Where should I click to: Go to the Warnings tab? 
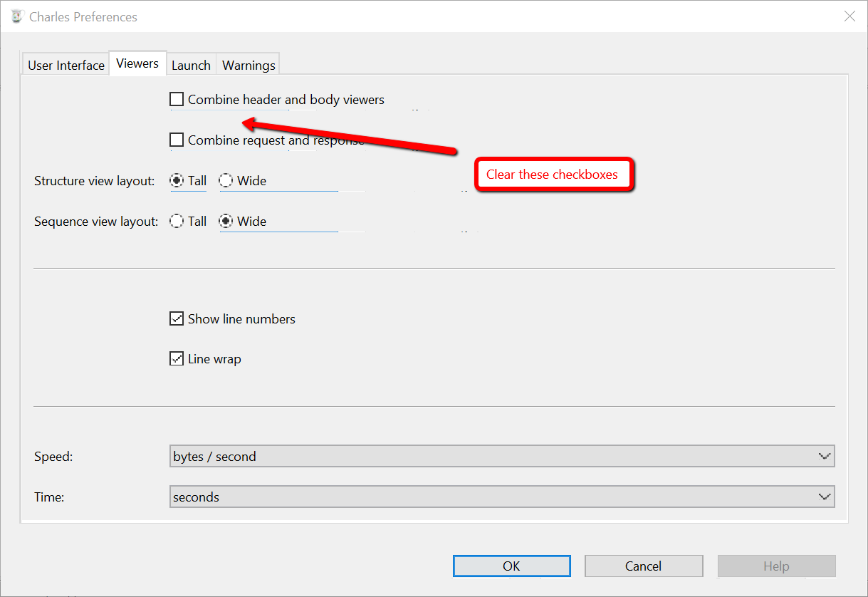click(249, 65)
